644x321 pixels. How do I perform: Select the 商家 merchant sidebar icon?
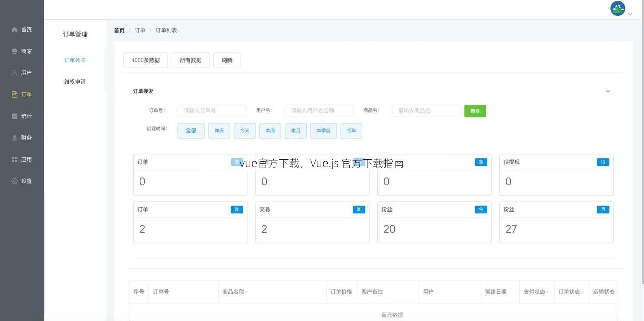point(15,51)
